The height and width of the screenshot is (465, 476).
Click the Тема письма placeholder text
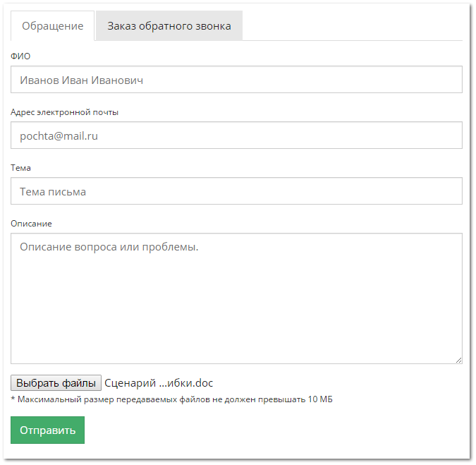[53, 192]
